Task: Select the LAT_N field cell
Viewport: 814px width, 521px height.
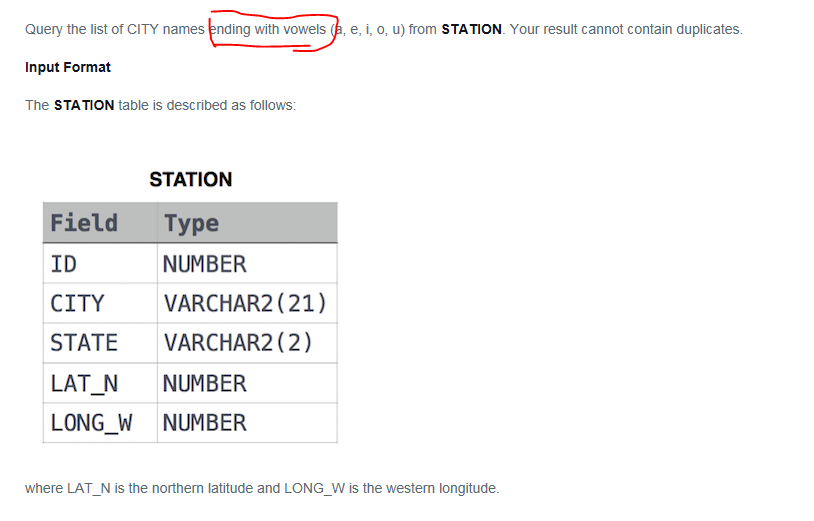Action: tap(100, 383)
